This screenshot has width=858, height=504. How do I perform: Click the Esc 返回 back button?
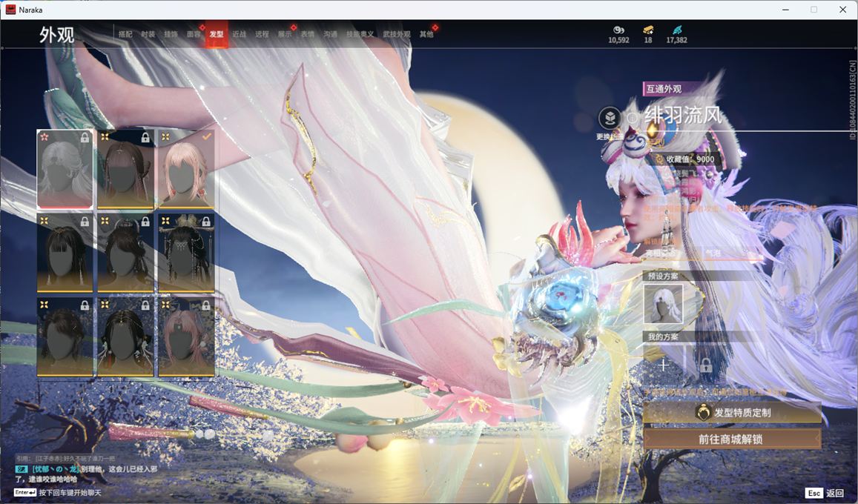coord(825,493)
